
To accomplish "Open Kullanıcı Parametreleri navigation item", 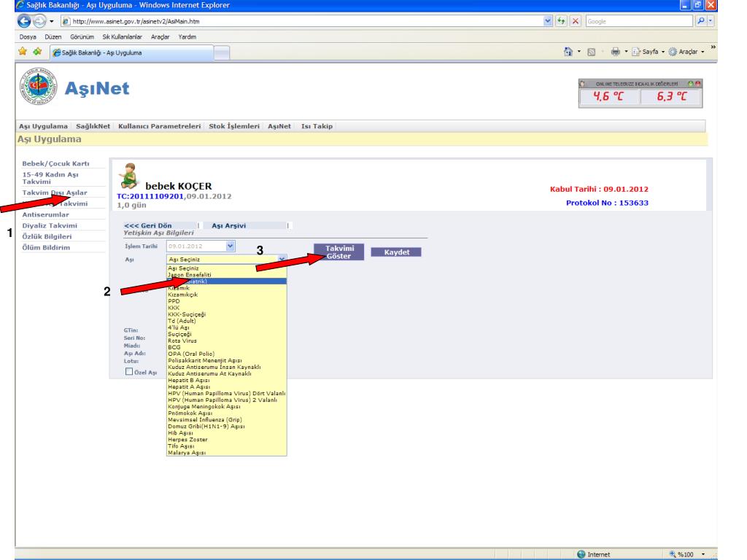I will 160,126.
